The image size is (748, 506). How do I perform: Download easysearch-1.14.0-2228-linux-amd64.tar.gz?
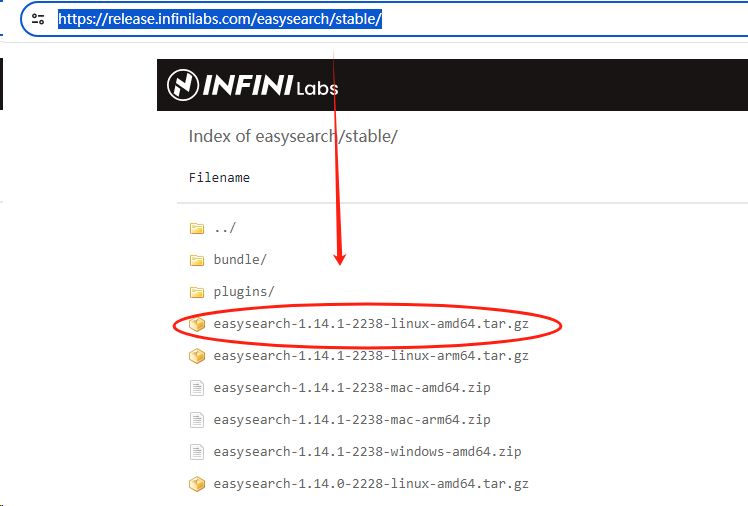point(371,484)
